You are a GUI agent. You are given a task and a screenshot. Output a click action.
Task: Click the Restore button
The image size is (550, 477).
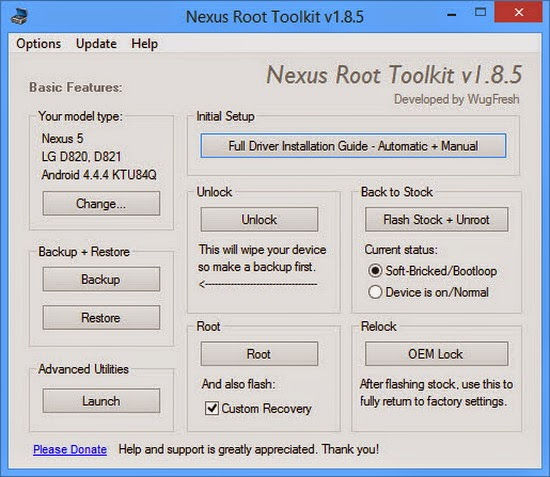(x=101, y=317)
